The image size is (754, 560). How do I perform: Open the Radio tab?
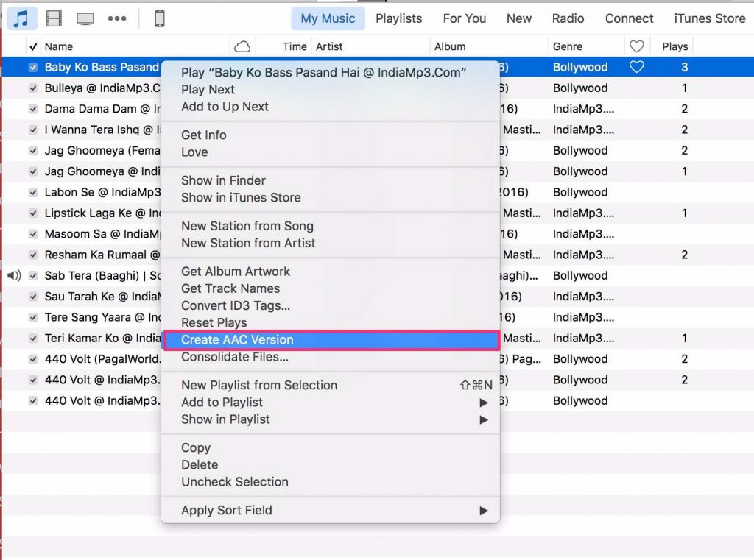[x=568, y=18]
